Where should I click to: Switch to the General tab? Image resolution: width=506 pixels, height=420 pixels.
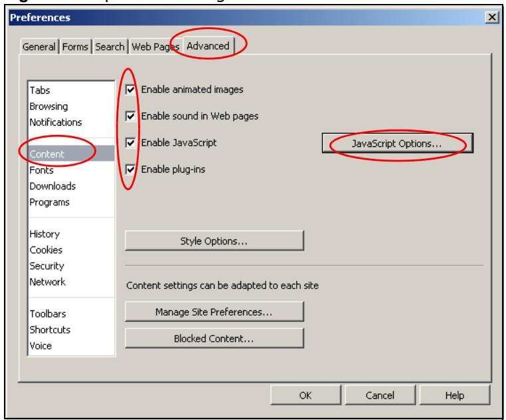39,47
